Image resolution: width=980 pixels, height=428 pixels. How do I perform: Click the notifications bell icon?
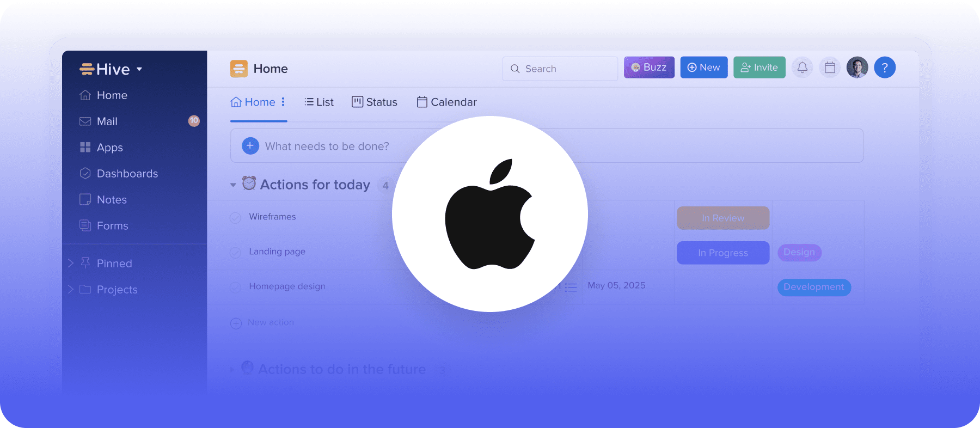(802, 68)
